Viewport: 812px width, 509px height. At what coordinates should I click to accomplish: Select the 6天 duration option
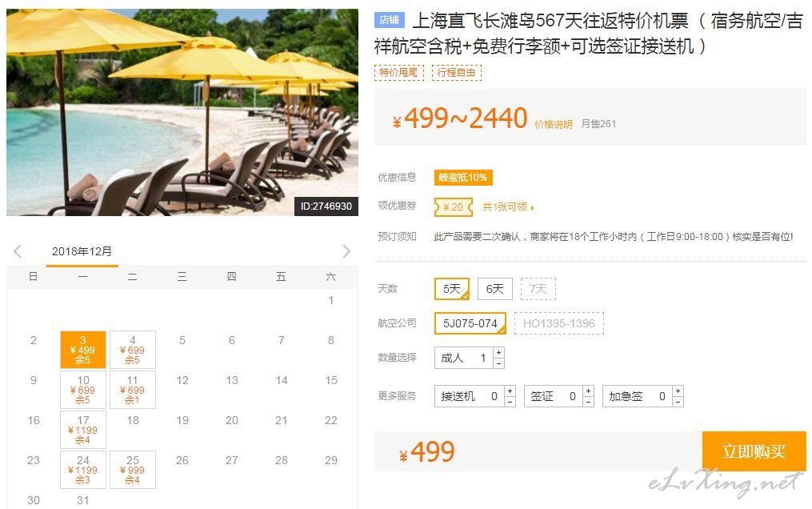coord(495,289)
